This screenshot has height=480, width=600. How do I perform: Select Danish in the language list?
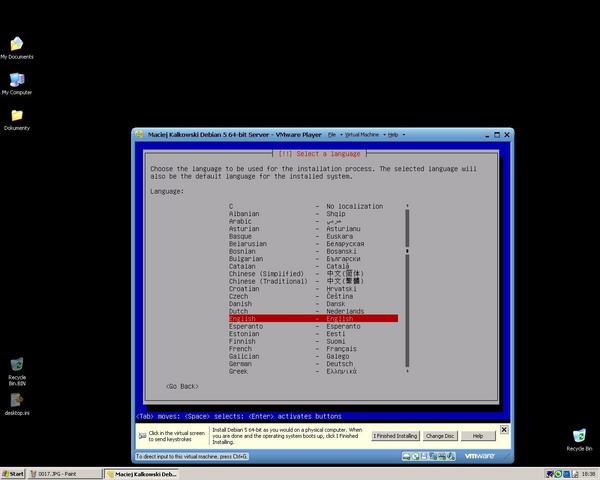[313, 304]
